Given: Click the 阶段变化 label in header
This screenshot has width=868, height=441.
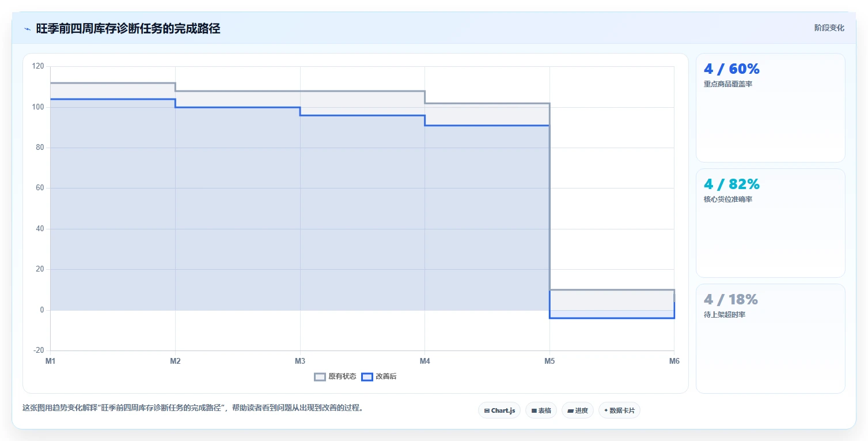Looking at the screenshot, I should tap(829, 28).
